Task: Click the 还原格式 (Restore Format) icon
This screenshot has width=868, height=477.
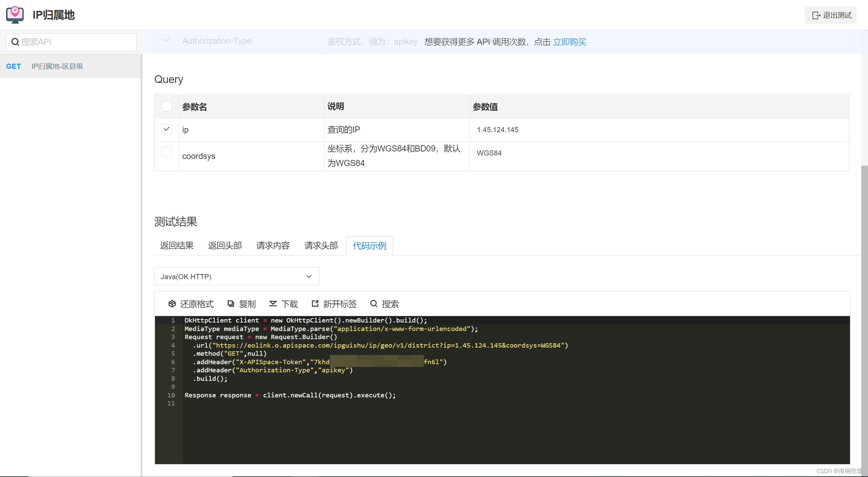Action: pyautogui.click(x=171, y=304)
